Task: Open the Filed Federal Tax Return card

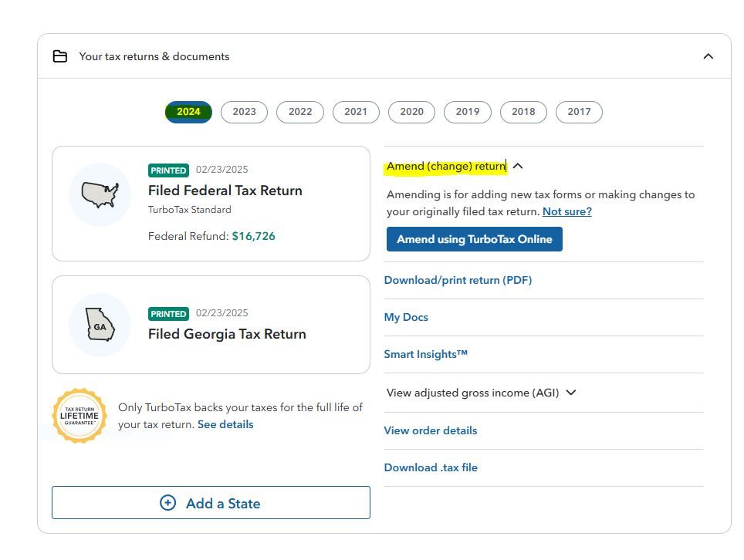Action: click(211, 204)
